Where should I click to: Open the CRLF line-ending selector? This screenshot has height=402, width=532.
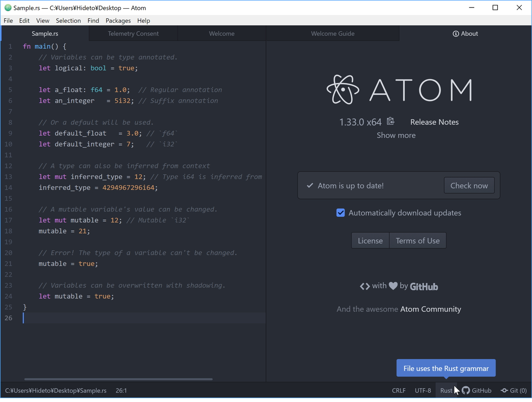coord(399,390)
